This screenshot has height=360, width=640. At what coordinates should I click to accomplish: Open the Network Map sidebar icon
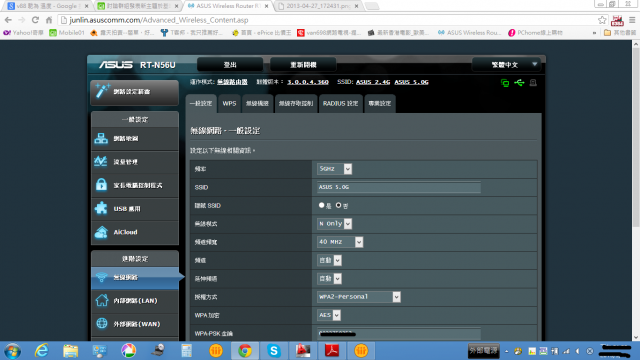pos(101,138)
